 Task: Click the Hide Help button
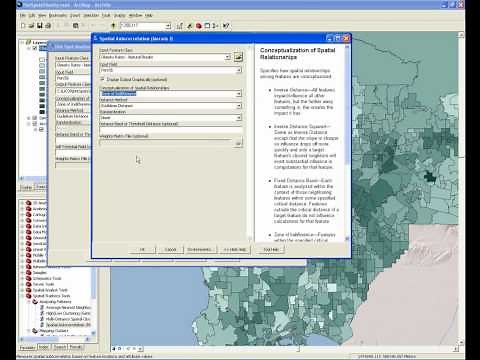(235, 249)
